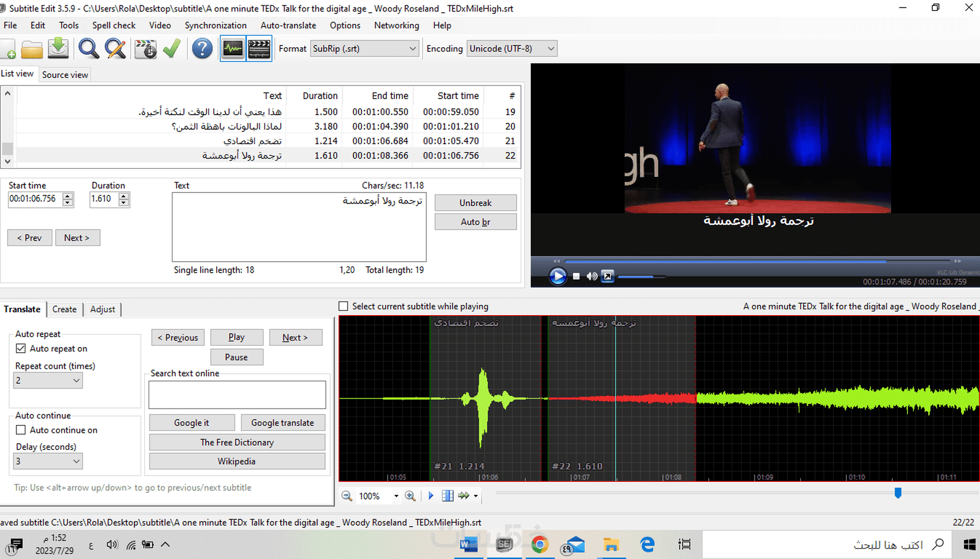The width and height of the screenshot is (980, 559).
Task: Run spell check green checkmark icon
Action: (172, 49)
